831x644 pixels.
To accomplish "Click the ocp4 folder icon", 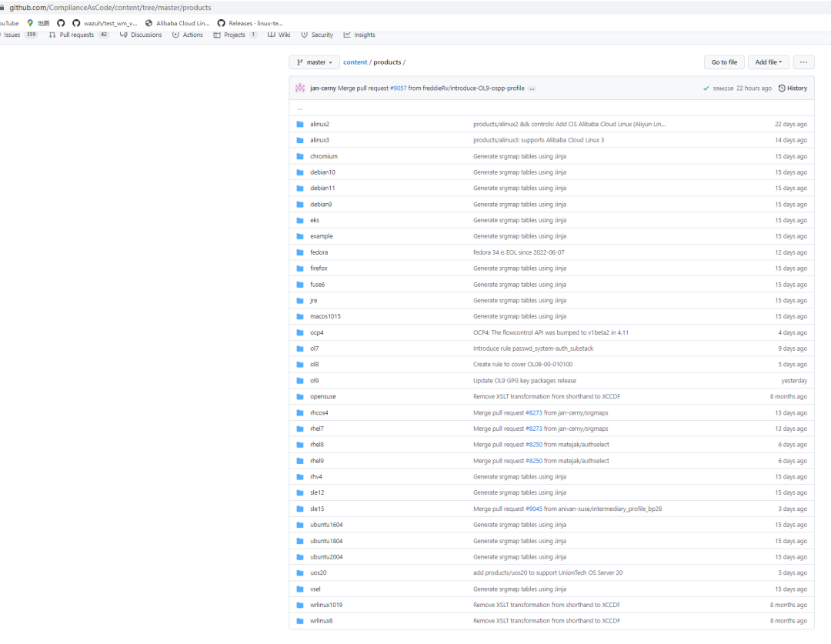I will coord(300,333).
